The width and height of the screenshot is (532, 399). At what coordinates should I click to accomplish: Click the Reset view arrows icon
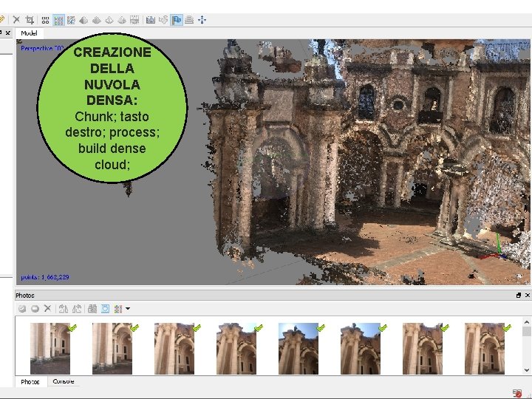point(202,20)
